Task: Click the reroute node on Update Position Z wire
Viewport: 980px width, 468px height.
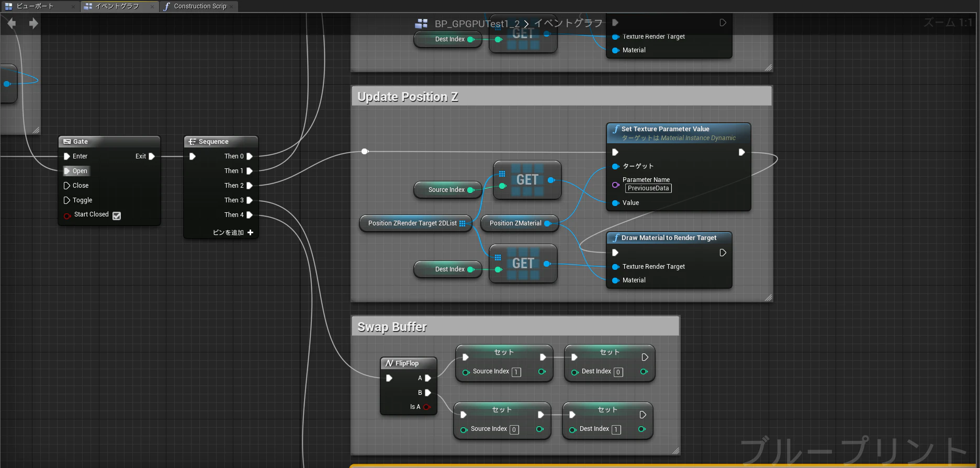Action: (x=365, y=152)
